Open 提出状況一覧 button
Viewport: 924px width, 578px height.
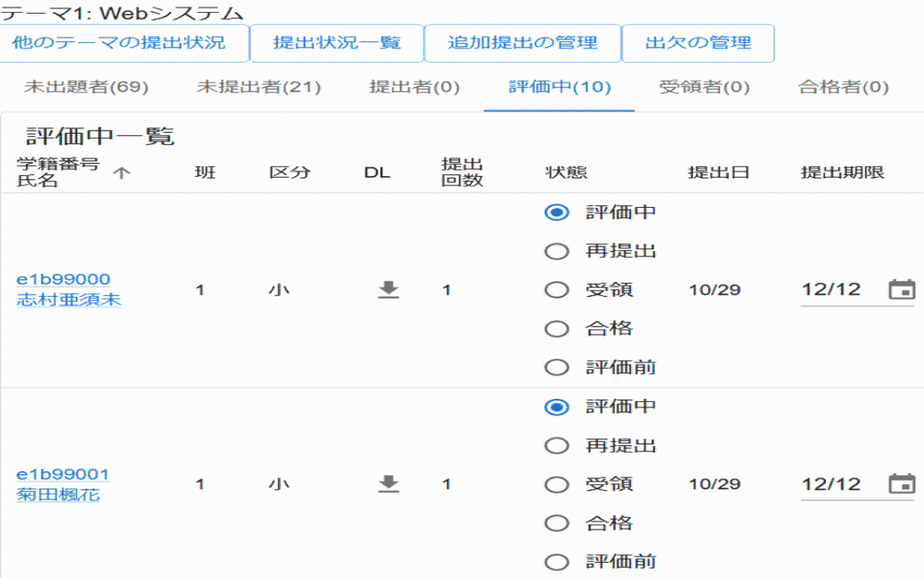click(337, 43)
